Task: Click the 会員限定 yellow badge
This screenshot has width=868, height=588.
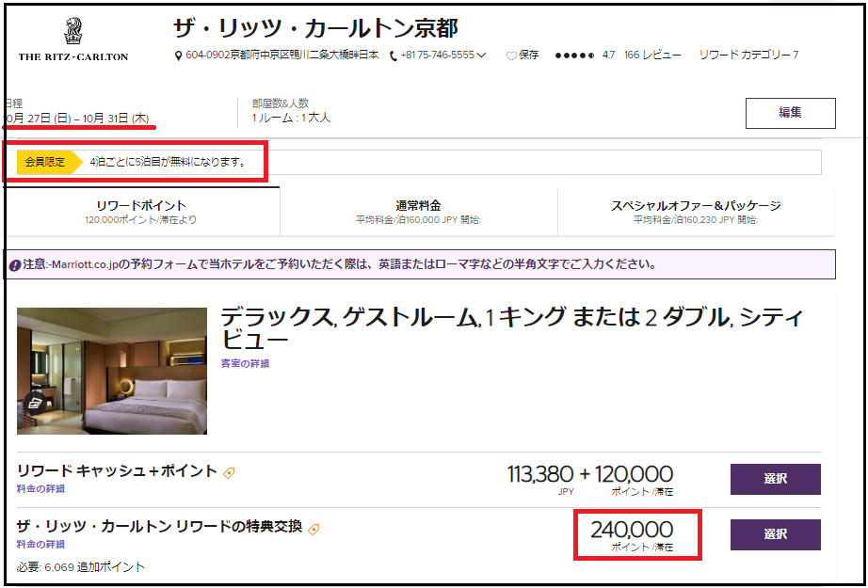Action: click(x=49, y=163)
